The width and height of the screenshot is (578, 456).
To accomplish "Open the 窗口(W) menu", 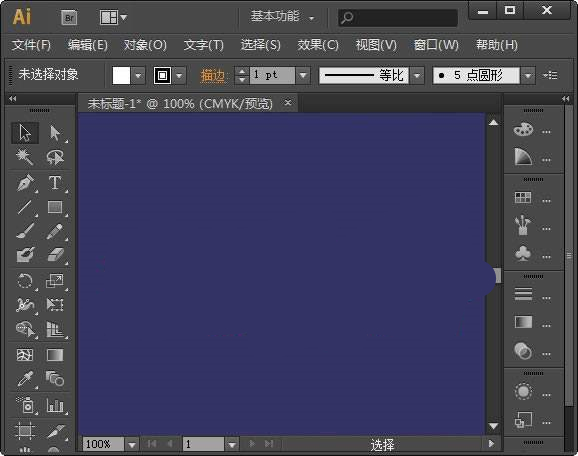I will [x=436, y=45].
